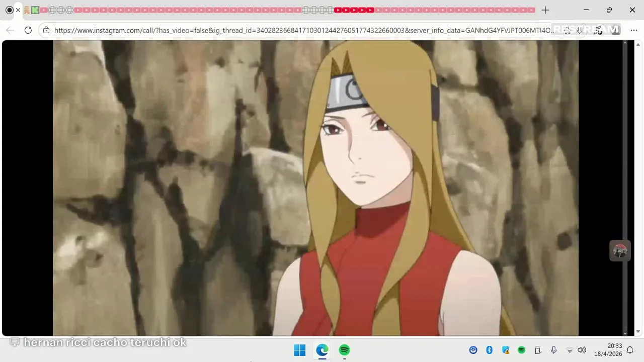Screen dimensions: 644x362
Task: Open Bluetooth devices tray icon
Action: (489, 350)
